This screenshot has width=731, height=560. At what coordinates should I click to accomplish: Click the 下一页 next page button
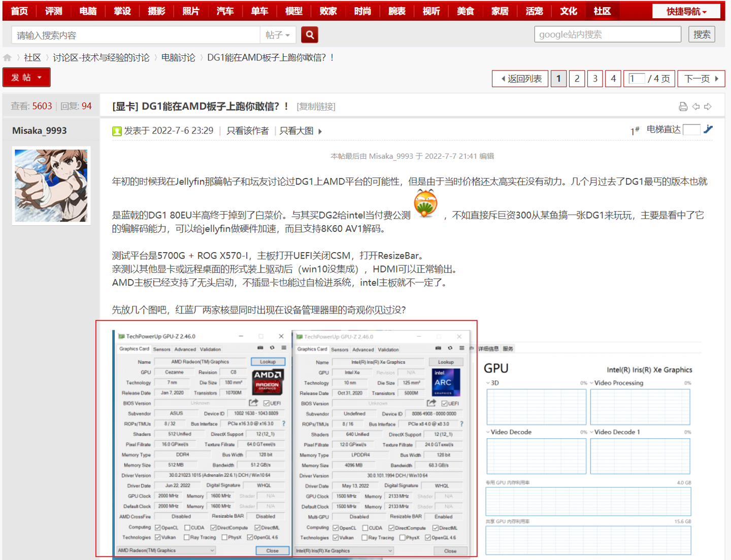[x=701, y=79]
